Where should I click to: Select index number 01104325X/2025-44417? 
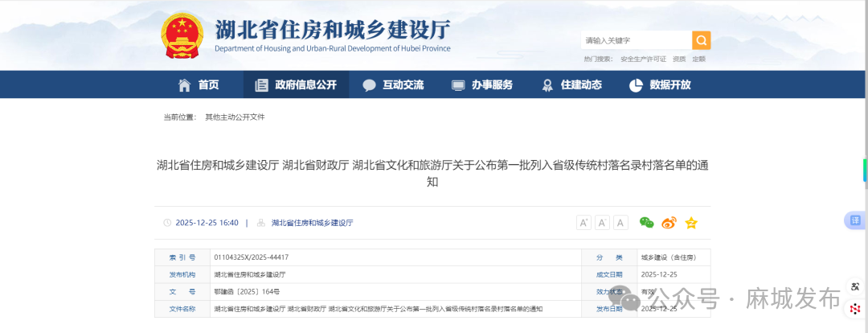pyautogui.click(x=252, y=257)
